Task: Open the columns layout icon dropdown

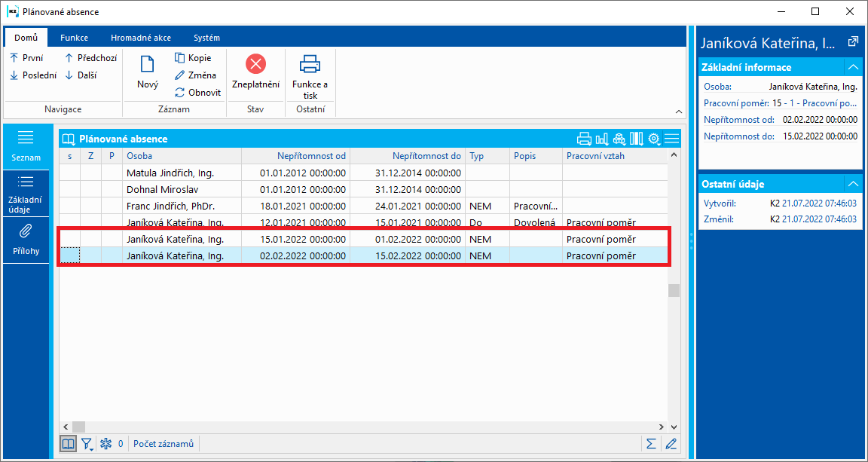Action: pos(637,139)
